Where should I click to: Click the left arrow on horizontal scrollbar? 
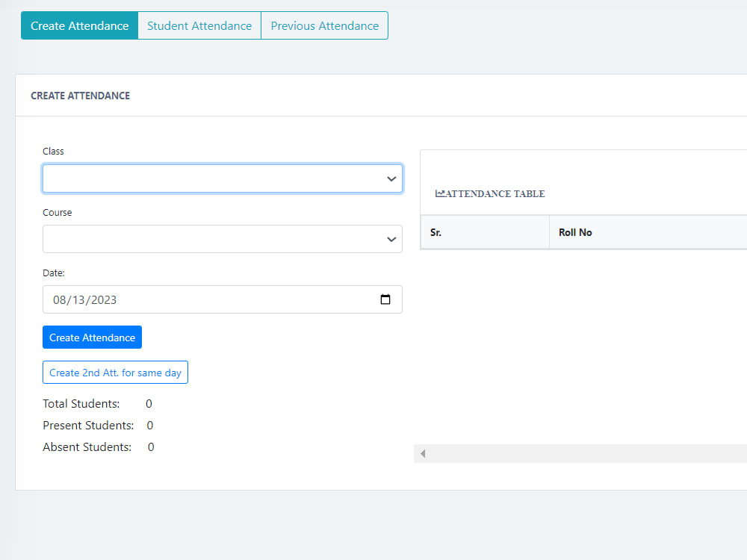pos(422,453)
